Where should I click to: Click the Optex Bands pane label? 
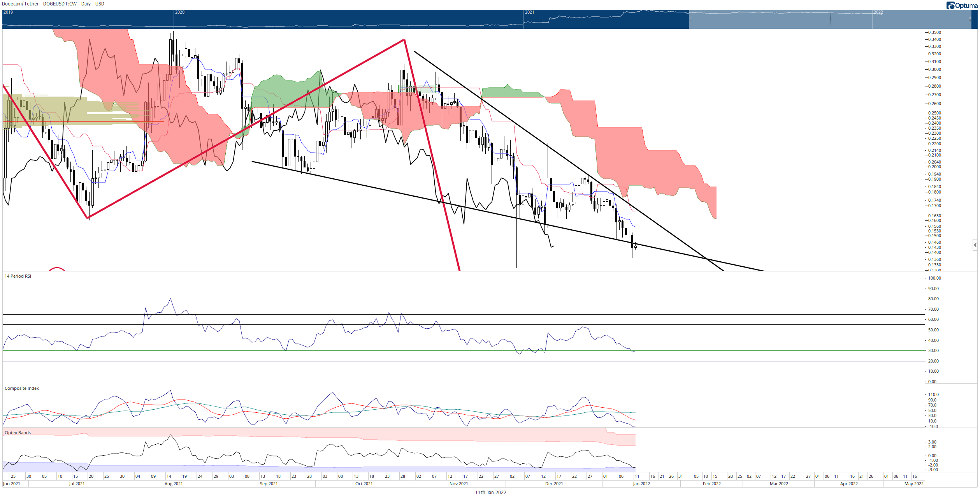coord(18,433)
